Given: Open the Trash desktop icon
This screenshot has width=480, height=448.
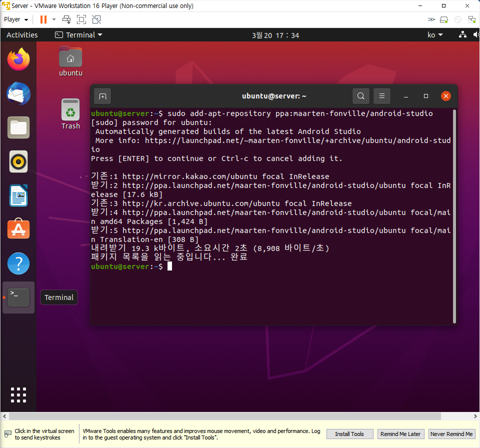Looking at the screenshot, I should [x=70, y=114].
